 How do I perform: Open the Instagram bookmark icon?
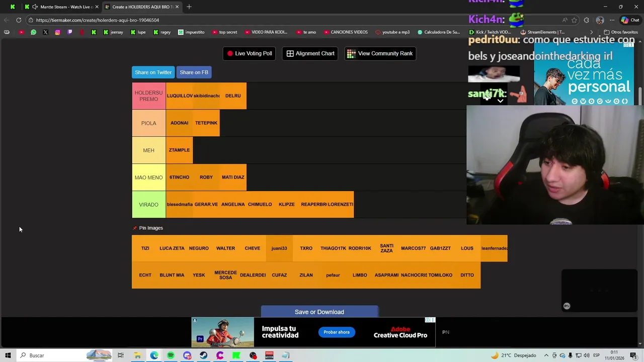click(57, 32)
